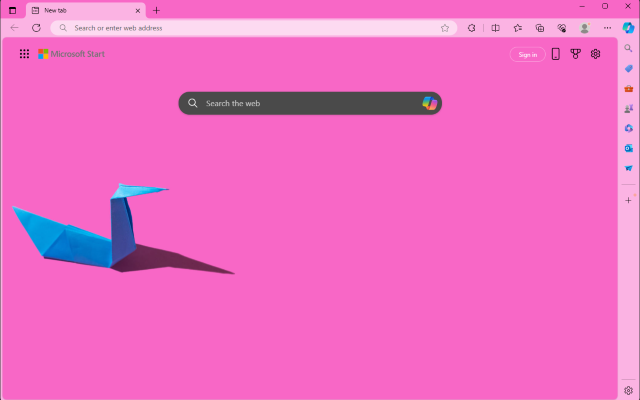Open sidebar settings gear at bottom

click(x=628, y=391)
